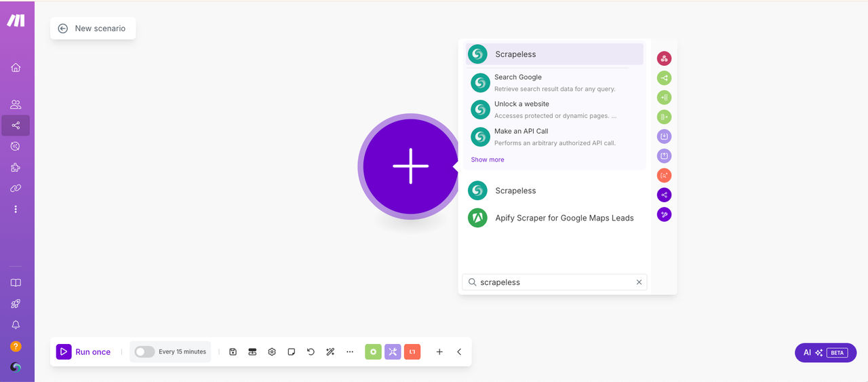Click the Run once button

[83, 351]
